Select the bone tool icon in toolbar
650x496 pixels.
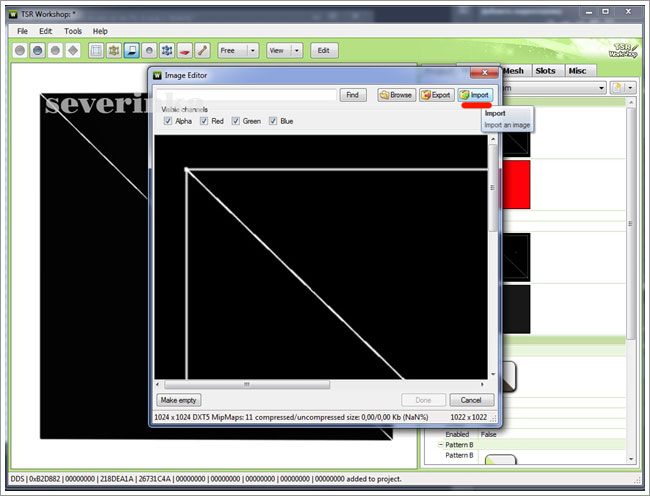point(202,50)
